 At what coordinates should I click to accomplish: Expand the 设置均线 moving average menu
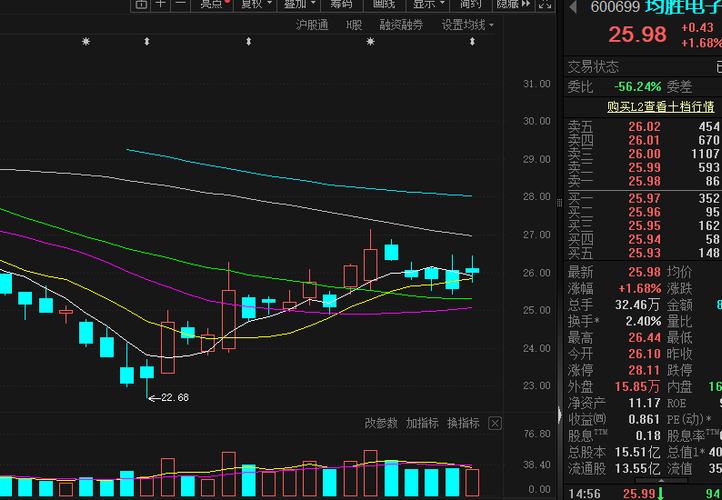[467, 25]
